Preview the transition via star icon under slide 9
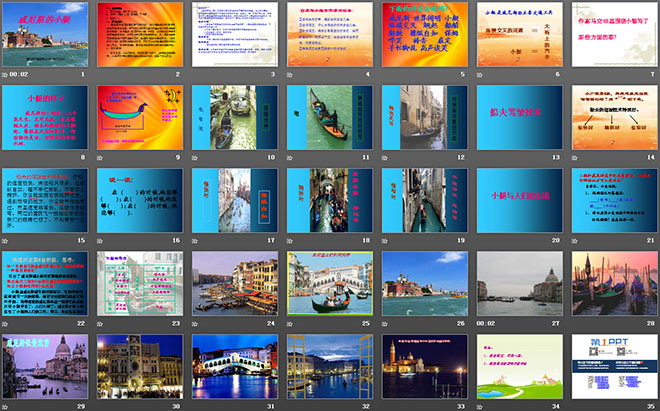660x411 pixels. pyautogui.click(x=100, y=157)
